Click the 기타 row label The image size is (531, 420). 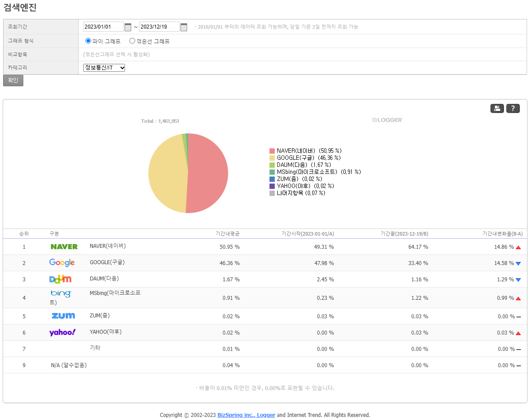coord(95,348)
